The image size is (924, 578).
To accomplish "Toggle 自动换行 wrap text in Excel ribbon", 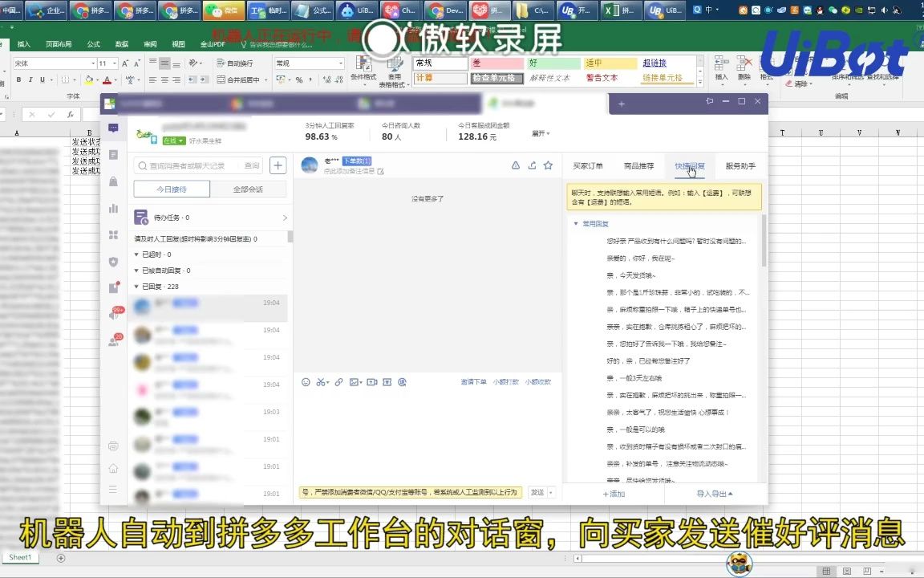I will pos(234,64).
